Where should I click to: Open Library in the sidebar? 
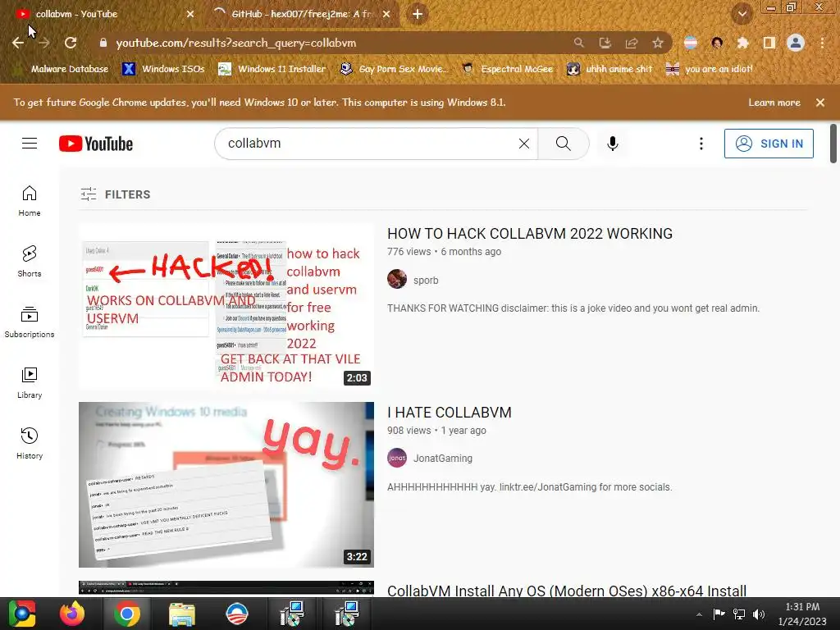pyautogui.click(x=30, y=382)
